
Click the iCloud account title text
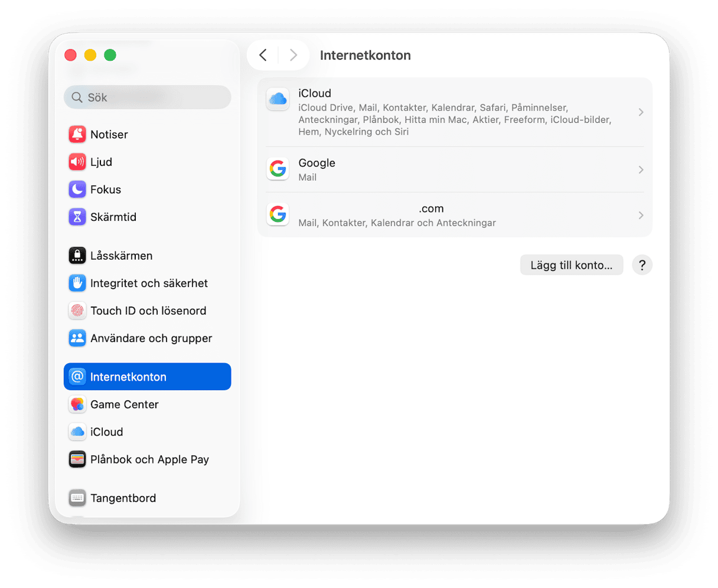tap(315, 93)
